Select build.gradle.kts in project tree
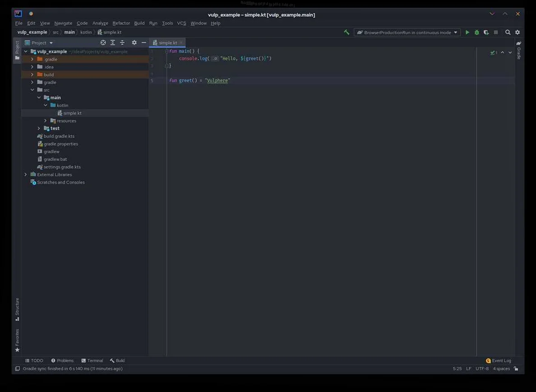 (x=59, y=136)
